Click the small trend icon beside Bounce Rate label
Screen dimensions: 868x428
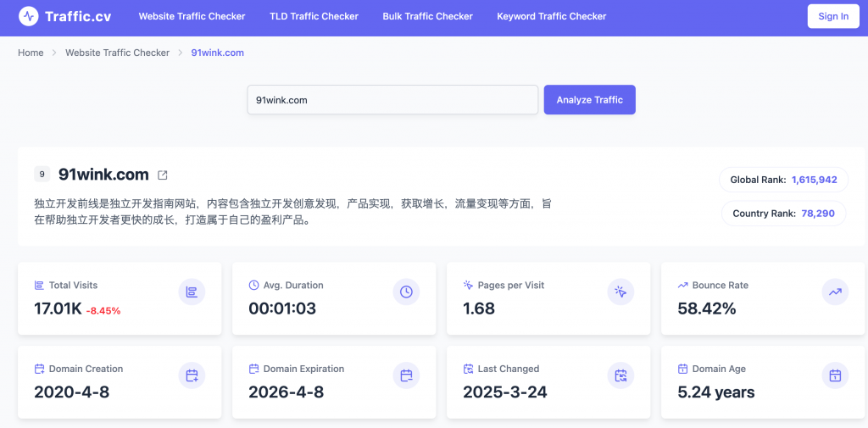click(x=682, y=286)
